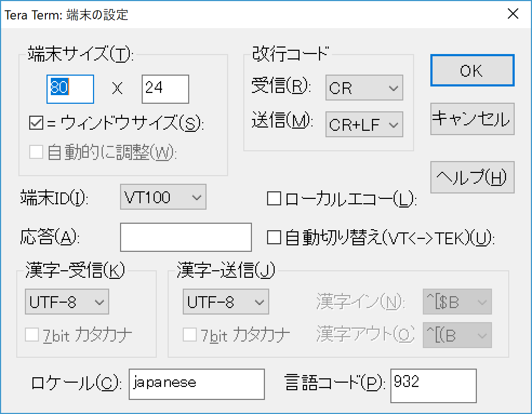Click the 漢字アウト(O) dropdown
The height and width of the screenshot is (414, 532).
[457, 336]
